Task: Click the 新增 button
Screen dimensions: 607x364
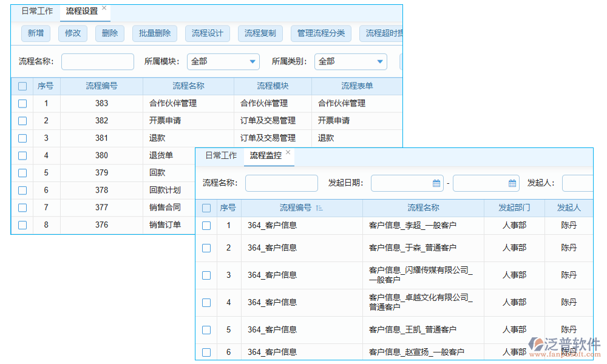Action: [35, 33]
